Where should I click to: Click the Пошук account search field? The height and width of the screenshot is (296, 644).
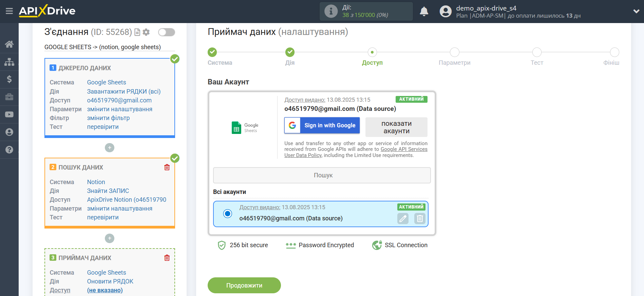coord(322,175)
